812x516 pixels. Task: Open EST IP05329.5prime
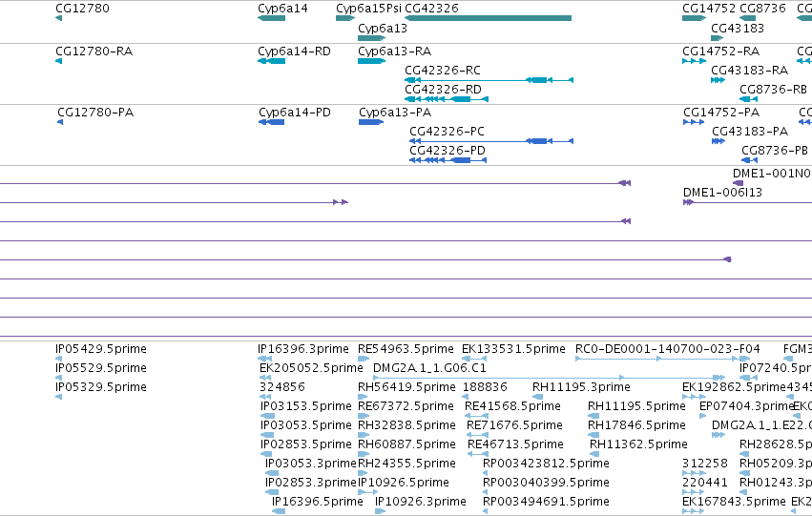point(101,387)
